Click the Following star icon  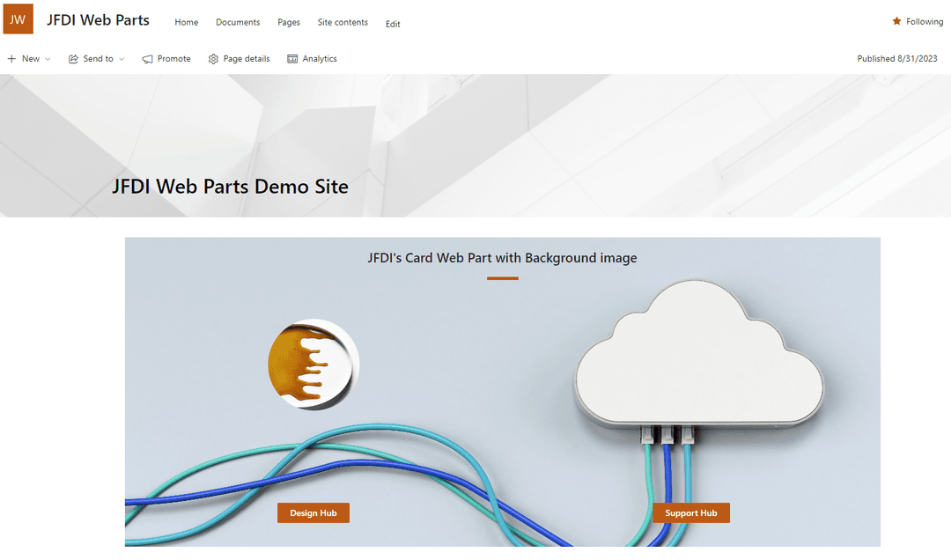(x=896, y=21)
